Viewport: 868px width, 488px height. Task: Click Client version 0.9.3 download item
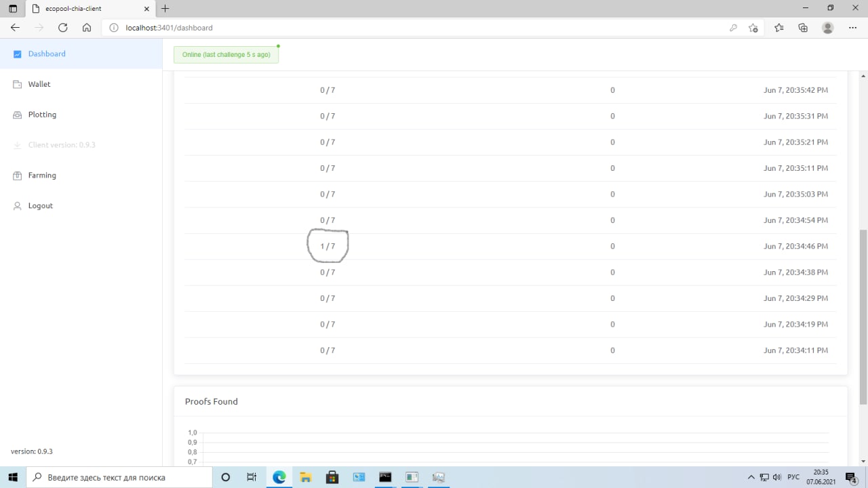61,145
